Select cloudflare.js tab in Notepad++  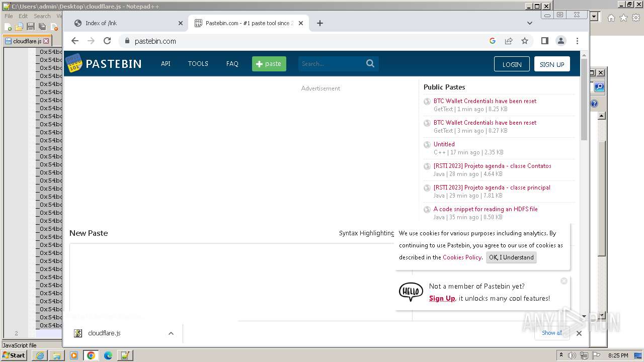tap(27, 41)
